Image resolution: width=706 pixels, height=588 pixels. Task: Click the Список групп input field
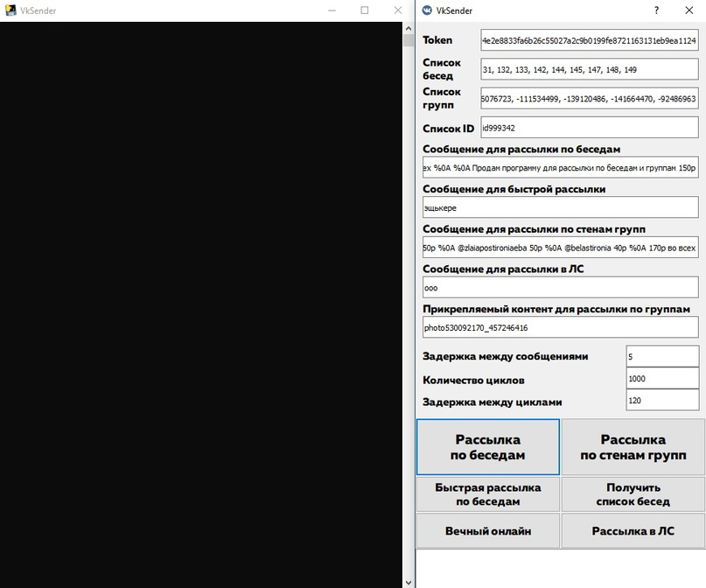click(590, 99)
